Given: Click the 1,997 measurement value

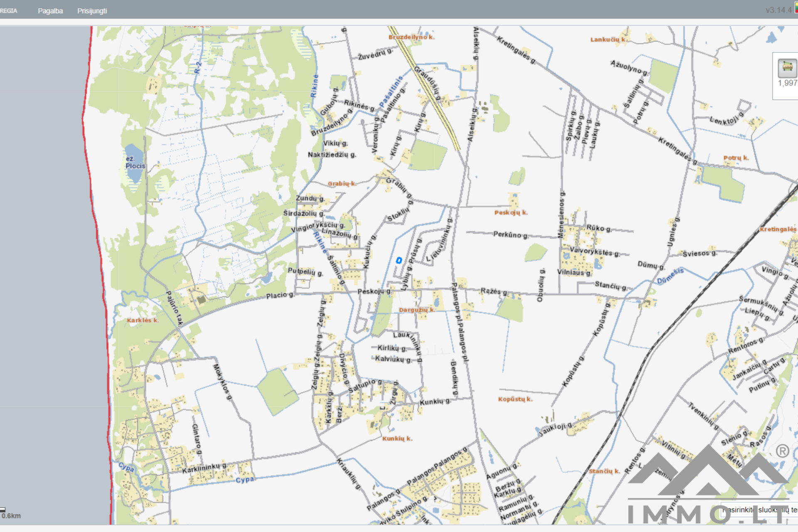Looking at the screenshot, I should click(x=788, y=83).
